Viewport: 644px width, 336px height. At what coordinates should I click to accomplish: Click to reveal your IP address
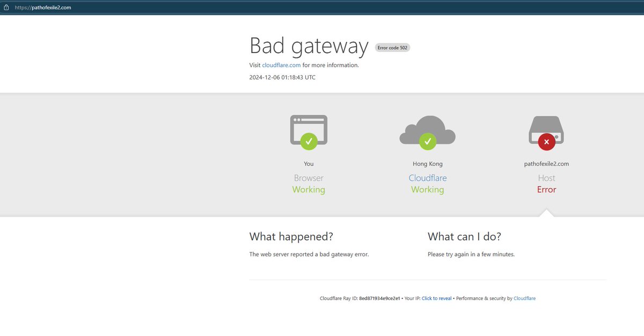coord(436,298)
